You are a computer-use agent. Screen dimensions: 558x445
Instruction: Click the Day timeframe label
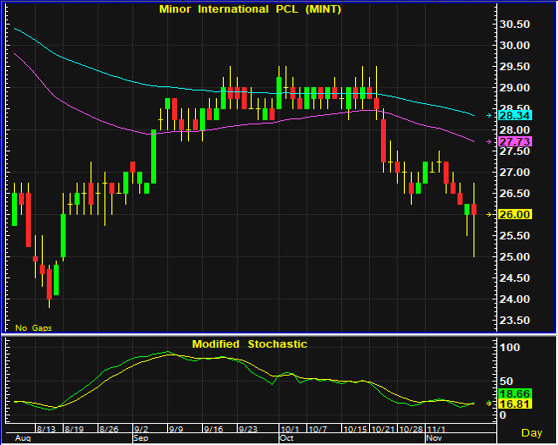531,433
